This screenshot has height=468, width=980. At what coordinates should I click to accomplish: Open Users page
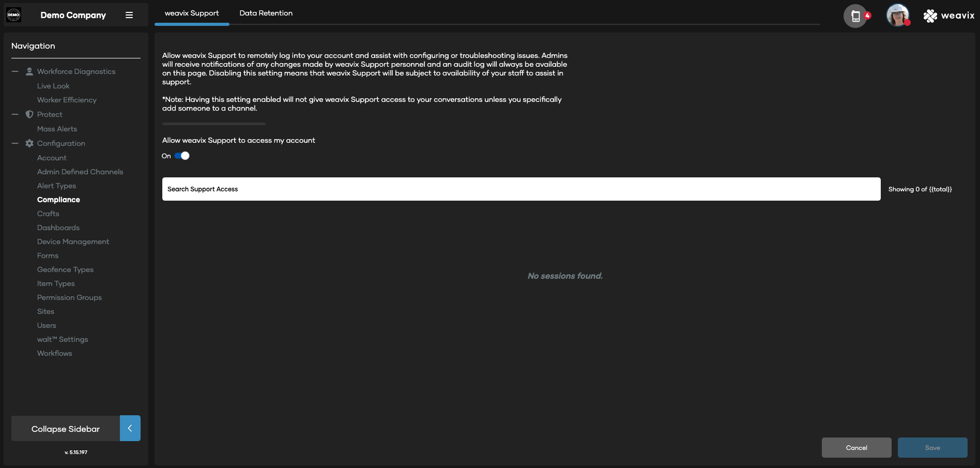click(47, 325)
